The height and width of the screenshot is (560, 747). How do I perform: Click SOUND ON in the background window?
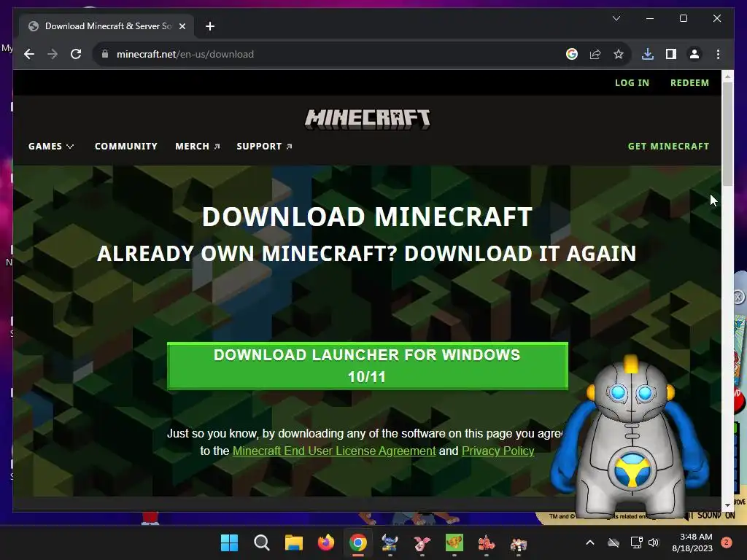click(x=716, y=516)
